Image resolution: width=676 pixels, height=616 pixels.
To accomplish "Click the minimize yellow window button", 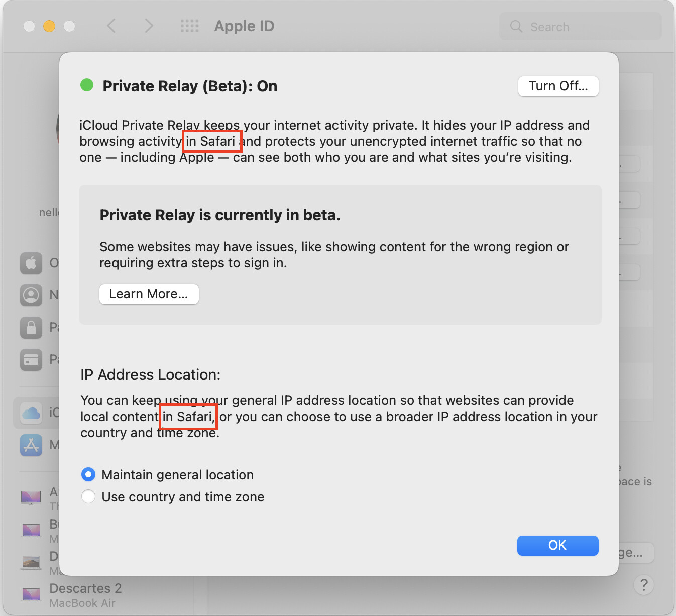I will click(x=49, y=26).
